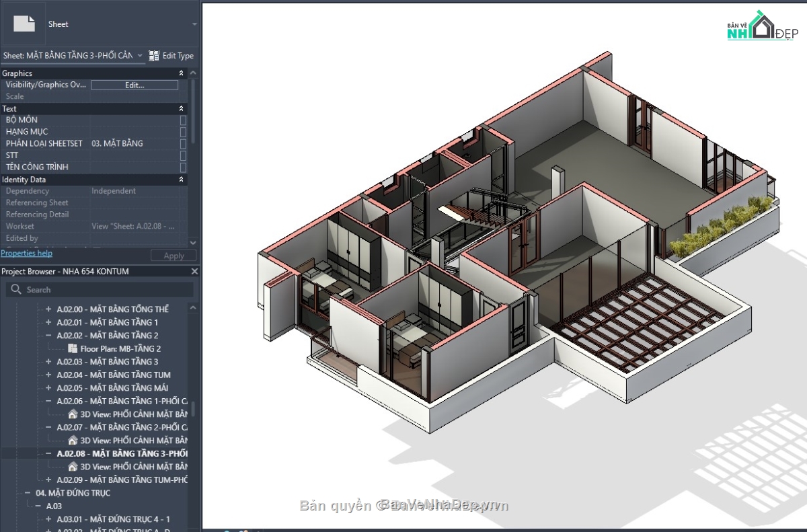
Task: Collapse the Graphics properties group
Action: (x=181, y=73)
